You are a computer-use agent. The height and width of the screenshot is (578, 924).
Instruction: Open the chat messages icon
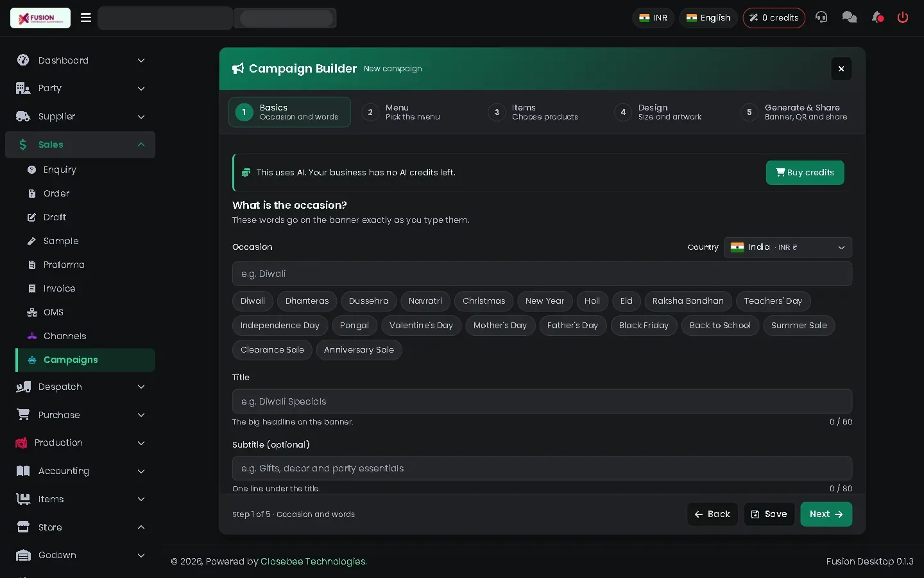click(x=850, y=17)
